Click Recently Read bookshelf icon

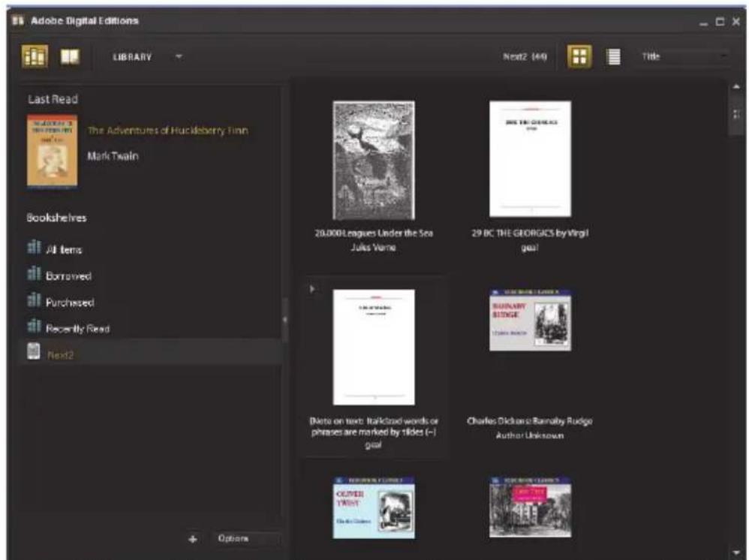coord(34,326)
